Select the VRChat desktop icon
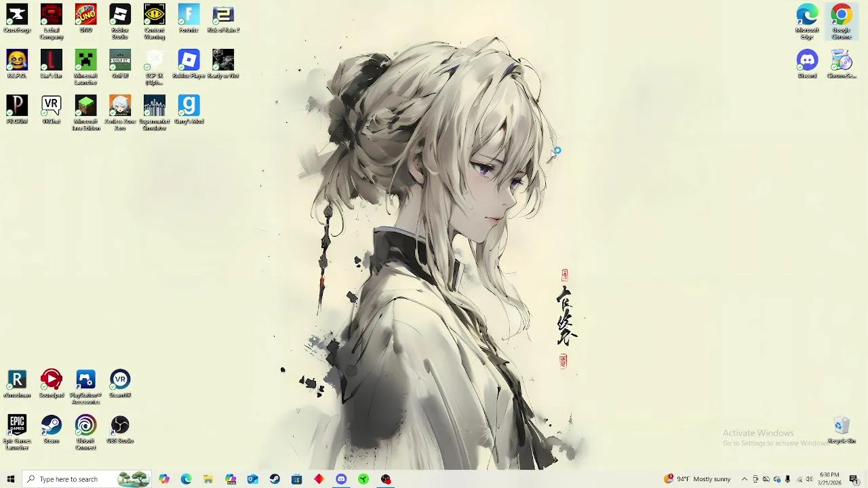This screenshot has width=868, height=488. (x=52, y=110)
